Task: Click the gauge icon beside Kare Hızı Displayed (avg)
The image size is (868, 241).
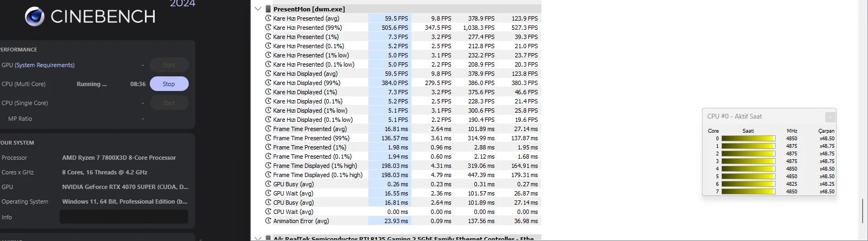Action: (x=268, y=74)
